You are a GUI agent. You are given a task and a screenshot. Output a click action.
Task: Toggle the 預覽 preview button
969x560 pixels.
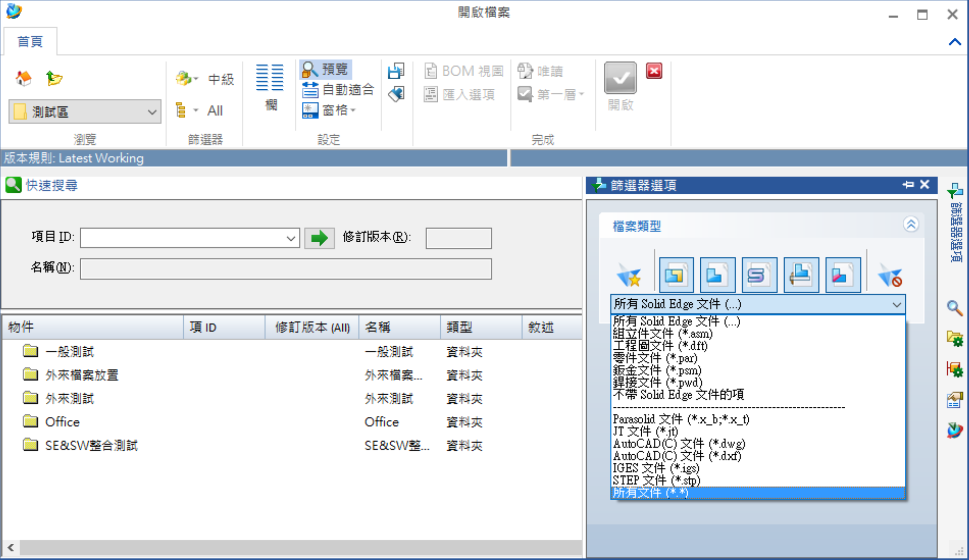pyautogui.click(x=325, y=69)
